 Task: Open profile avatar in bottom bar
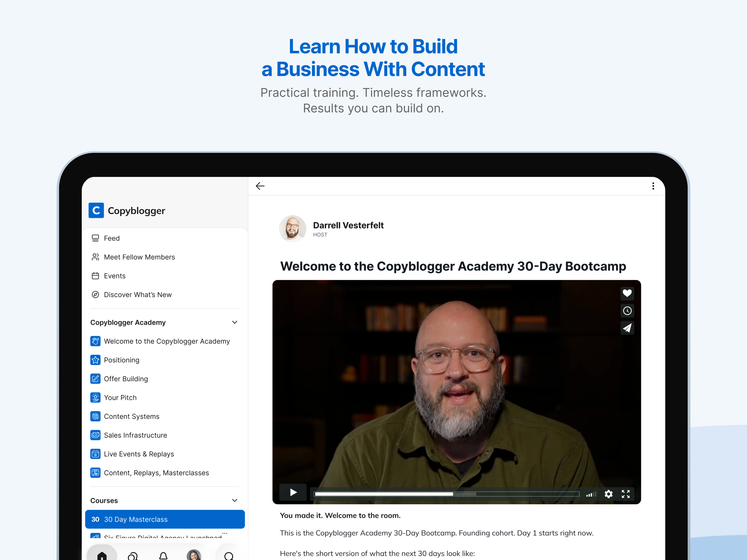coord(194,555)
